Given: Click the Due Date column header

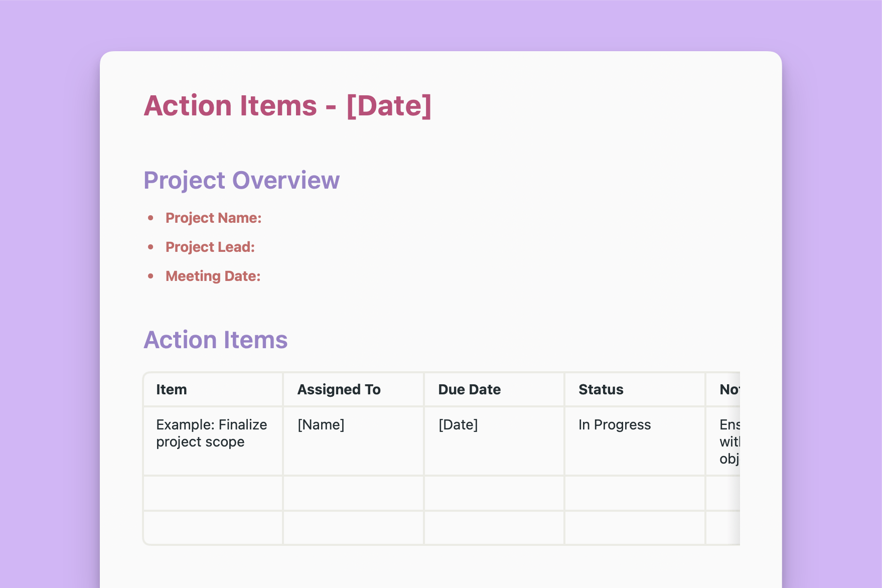Looking at the screenshot, I should tap(469, 389).
